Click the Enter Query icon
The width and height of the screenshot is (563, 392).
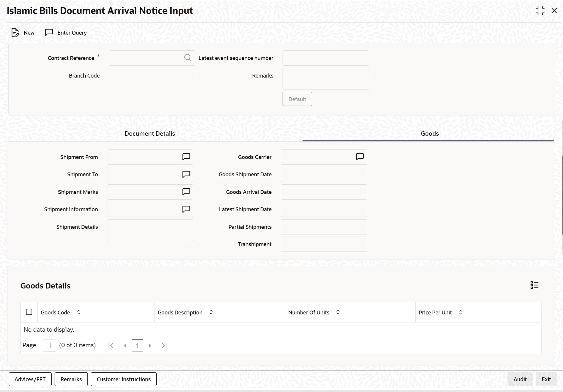[x=49, y=32]
